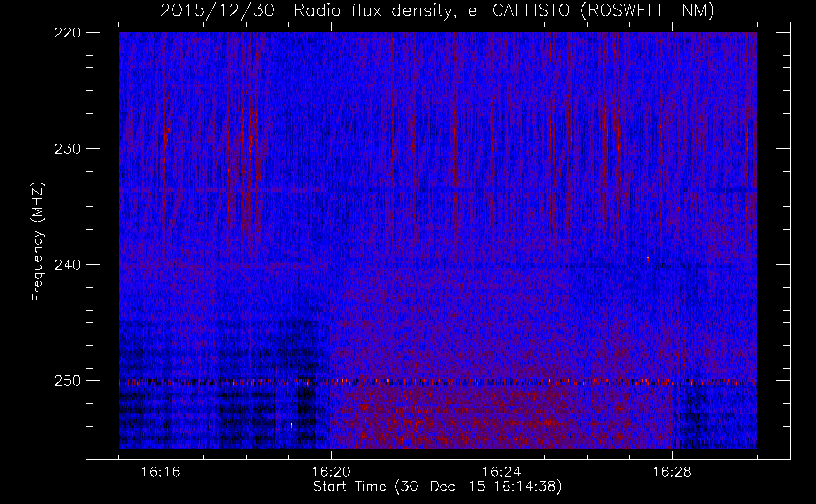Screen dimensions: 816x504
Task: Select the 'e-CALLISTO (ROSWELL-NM)' title text
Action: click(591, 10)
